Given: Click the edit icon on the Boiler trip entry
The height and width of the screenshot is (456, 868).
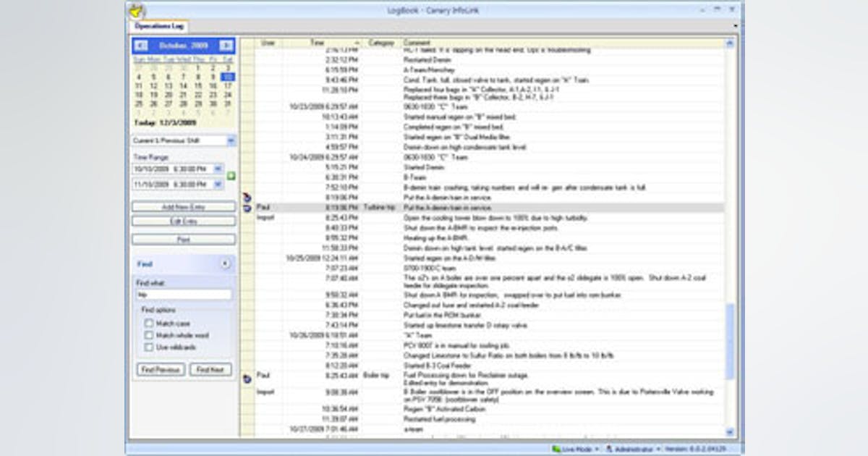Looking at the screenshot, I should 248,377.
